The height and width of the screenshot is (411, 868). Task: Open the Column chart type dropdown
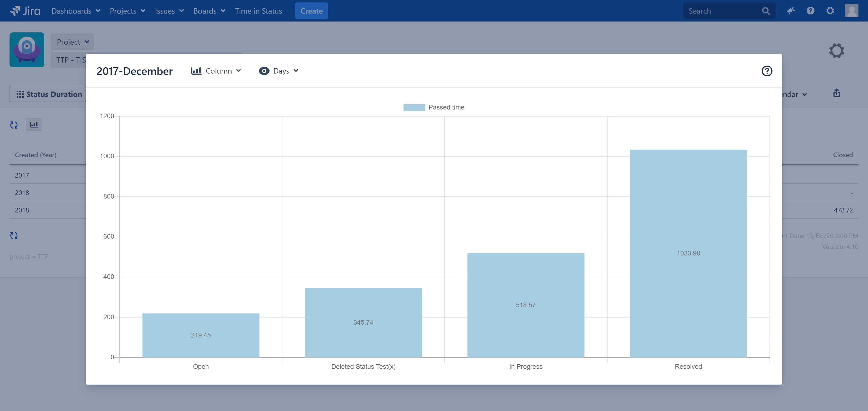point(216,71)
